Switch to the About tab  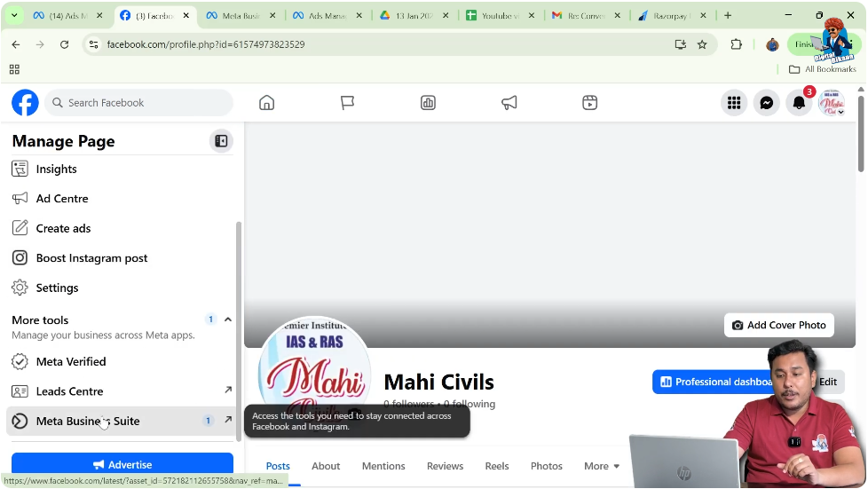pyautogui.click(x=326, y=466)
